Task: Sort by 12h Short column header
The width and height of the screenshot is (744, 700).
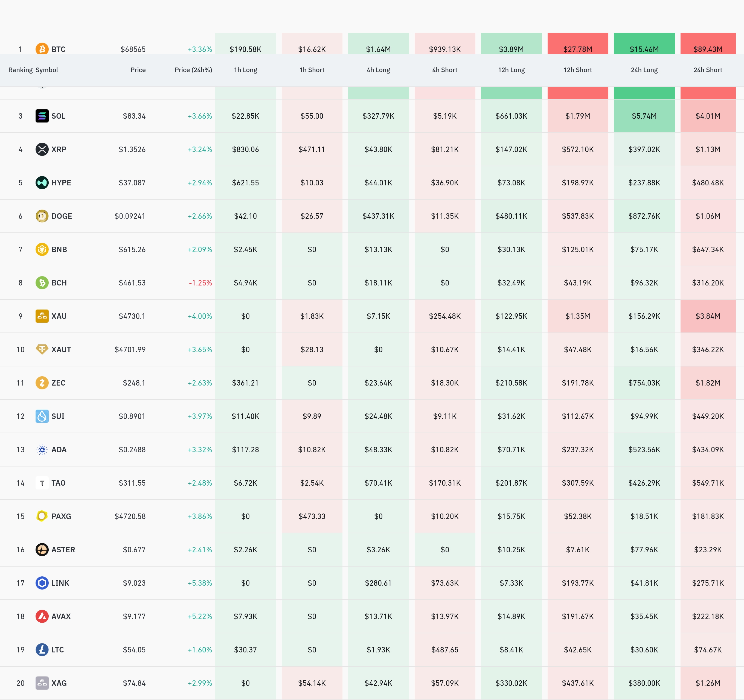Action: (577, 70)
